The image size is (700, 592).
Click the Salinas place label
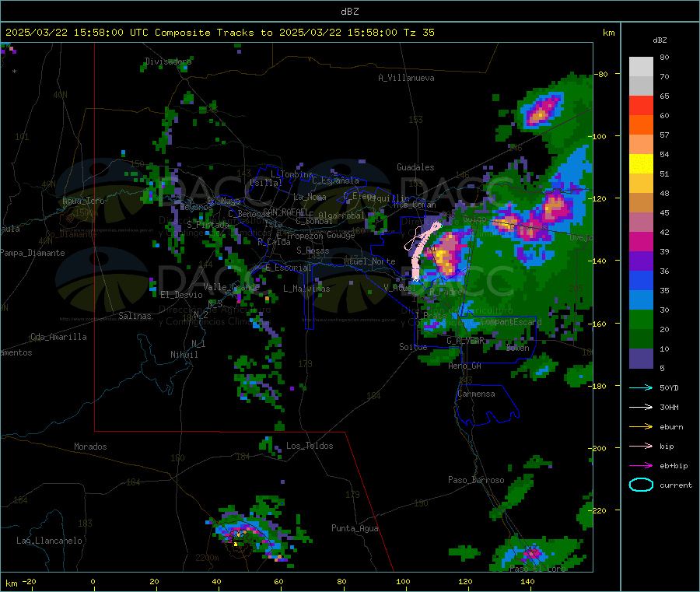[135, 316]
